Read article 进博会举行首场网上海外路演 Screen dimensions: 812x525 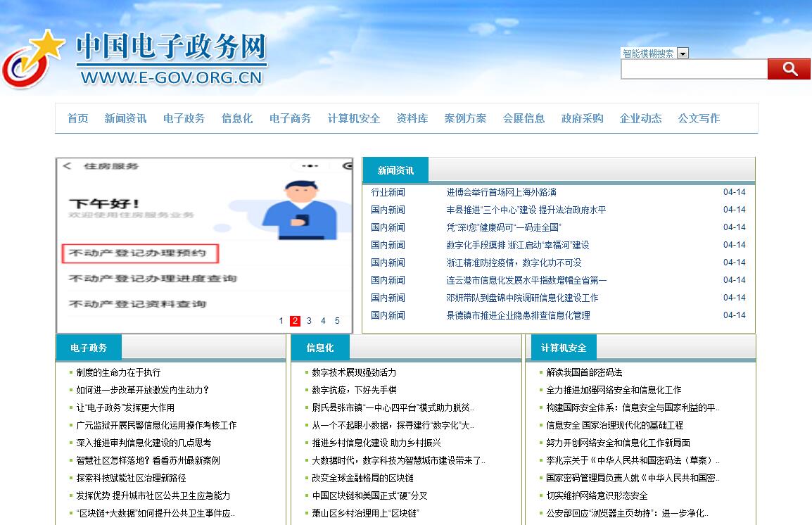[501, 192]
